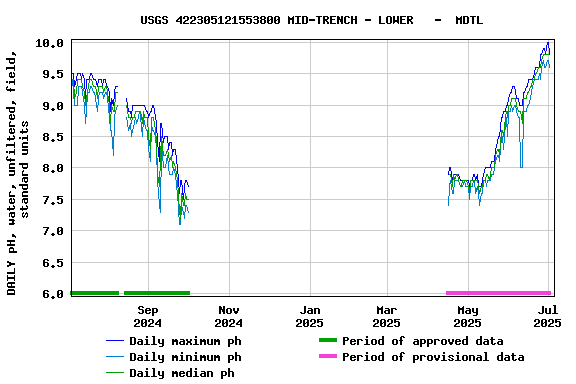The image size is (576, 384).
Task: Click the y-axis label 'DAILY pH, water, unfiltered, field, standard units'
Action: 17,173
